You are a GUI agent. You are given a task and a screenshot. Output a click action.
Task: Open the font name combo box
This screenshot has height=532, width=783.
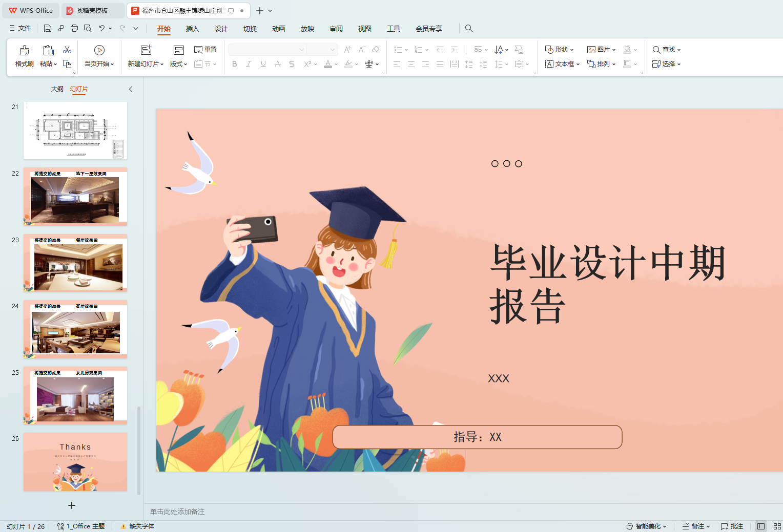coord(267,50)
